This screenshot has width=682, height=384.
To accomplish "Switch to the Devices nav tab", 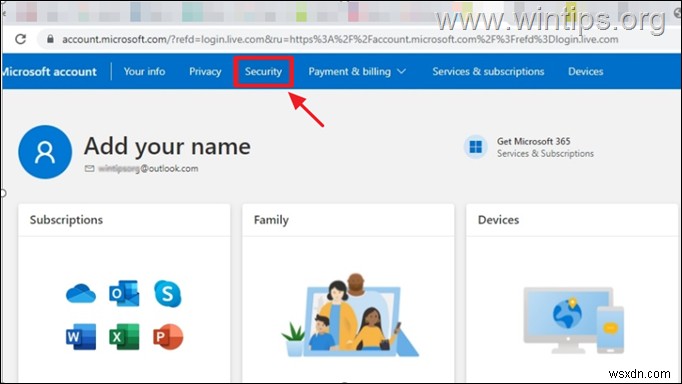I will (x=585, y=71).
